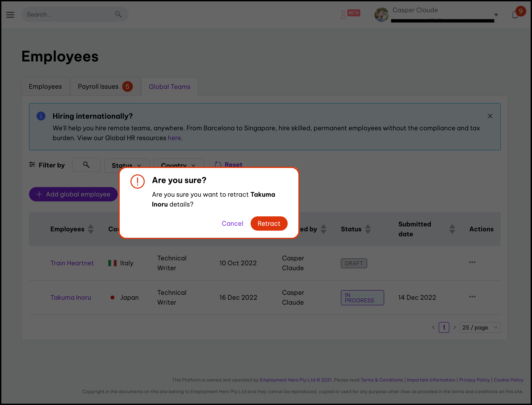Switch to the Employees tab

[45, 87]
